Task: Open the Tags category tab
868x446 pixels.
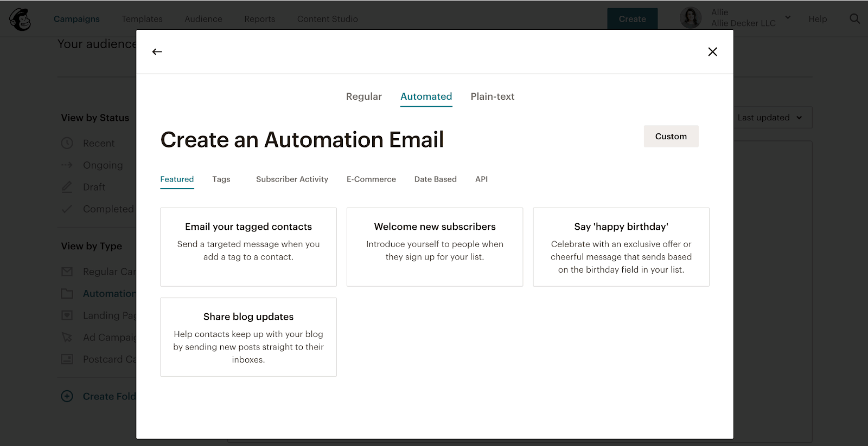Action: point(221,179)
